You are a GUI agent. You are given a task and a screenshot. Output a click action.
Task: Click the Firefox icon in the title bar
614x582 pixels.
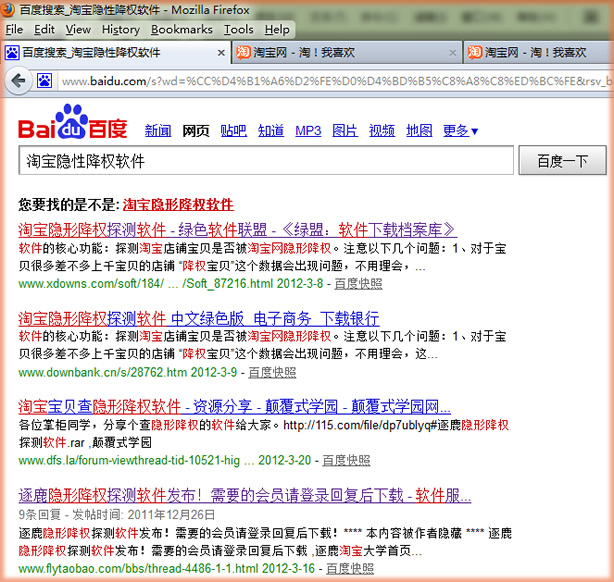point(10,9)
